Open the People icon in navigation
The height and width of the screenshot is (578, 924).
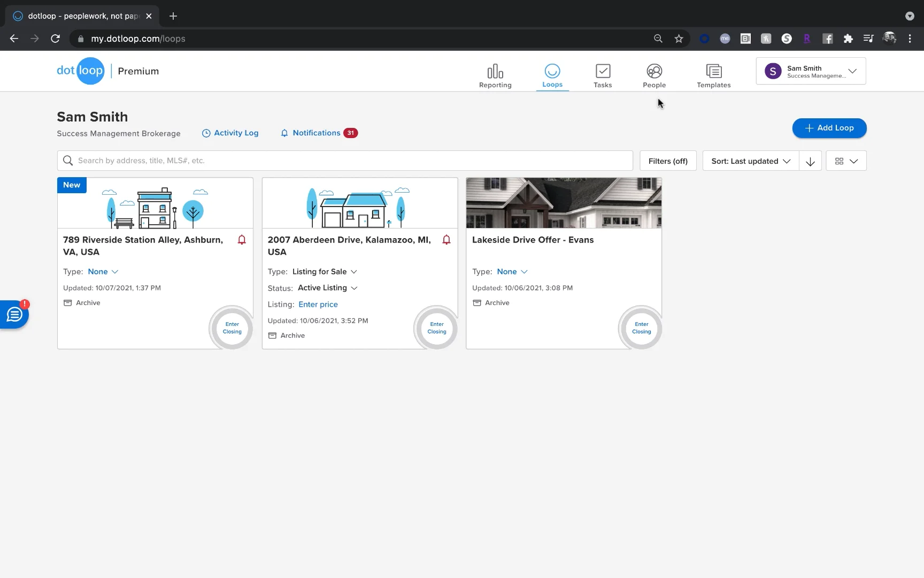pos(654,71)
